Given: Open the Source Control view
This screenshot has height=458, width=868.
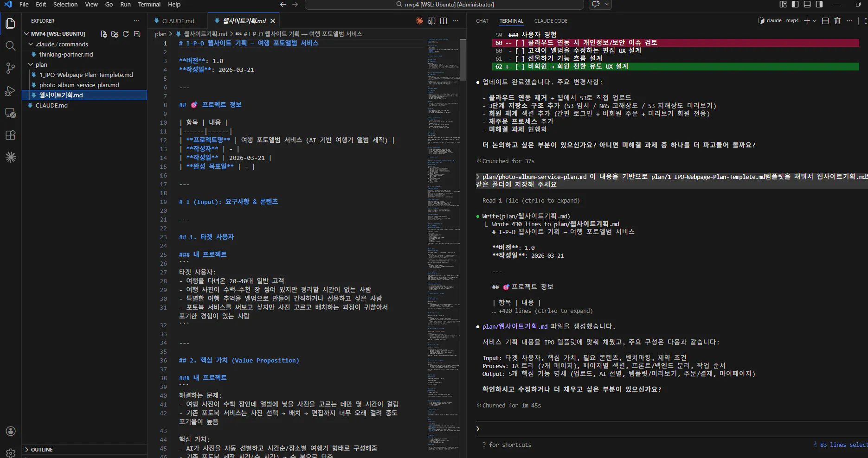Looking at the screenshot, I should coord(11,68).
